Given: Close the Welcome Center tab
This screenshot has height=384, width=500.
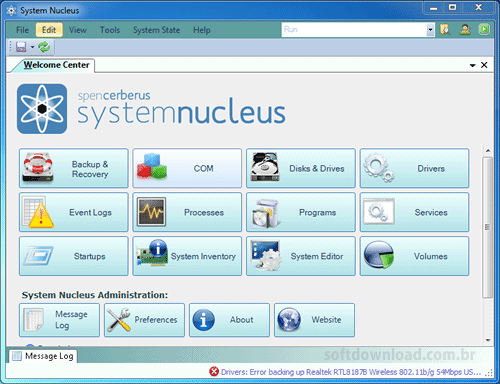Looking at the screenshot, I should click(484, 65).
